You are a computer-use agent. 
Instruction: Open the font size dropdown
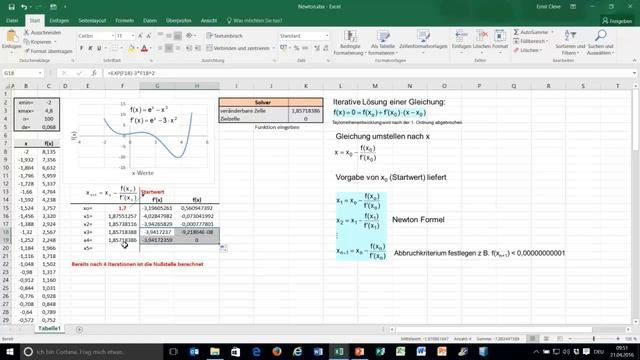(133, 36)
